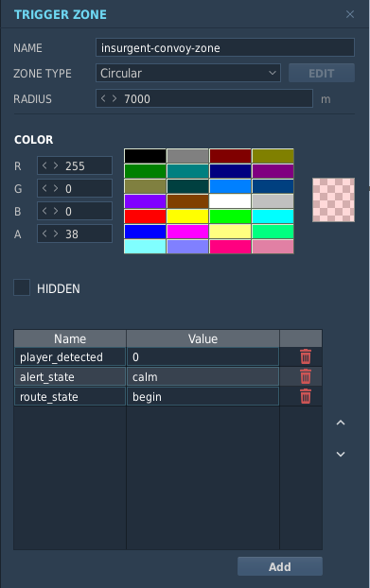Pick the bright red color swatch
Image resolution: width=370 pixels, height=588 pixels.
point(145,216)
